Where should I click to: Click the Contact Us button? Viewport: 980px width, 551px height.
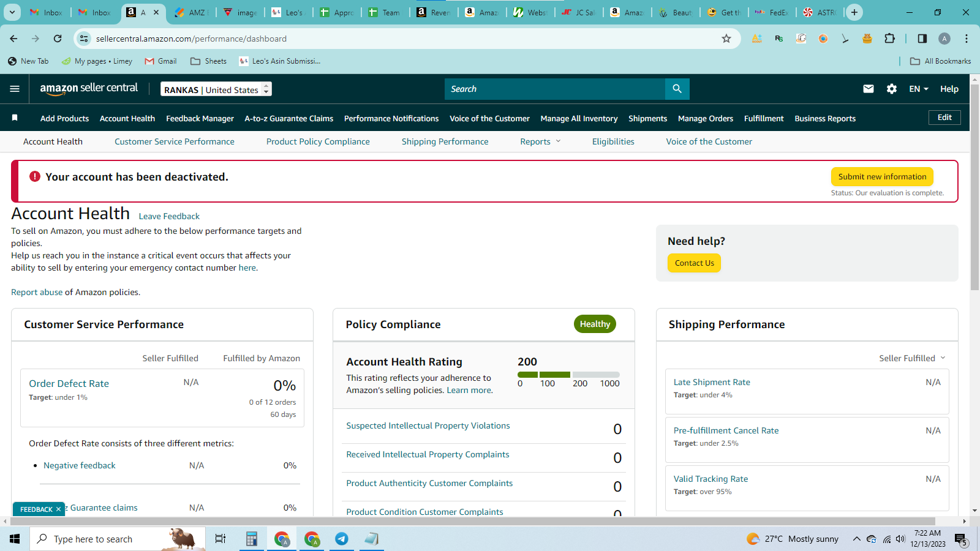pyautogui.click(x=695, y=263)
